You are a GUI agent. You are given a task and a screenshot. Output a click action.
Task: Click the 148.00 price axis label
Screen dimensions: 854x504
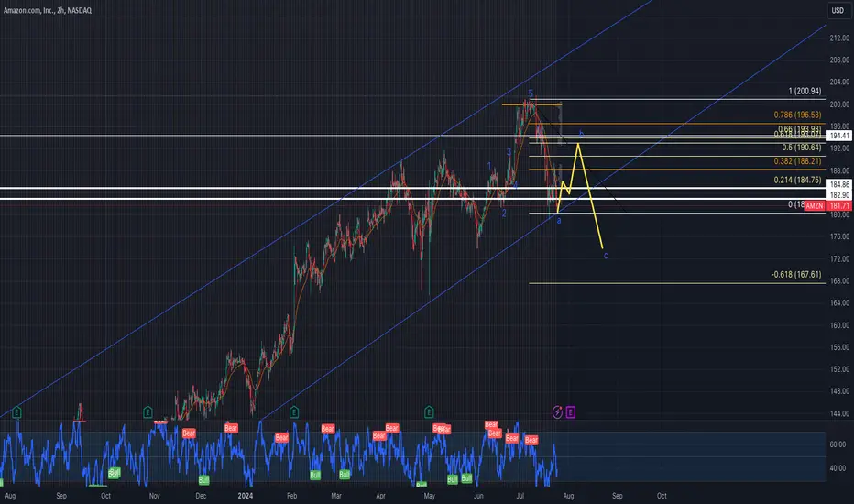pos(839,391)
